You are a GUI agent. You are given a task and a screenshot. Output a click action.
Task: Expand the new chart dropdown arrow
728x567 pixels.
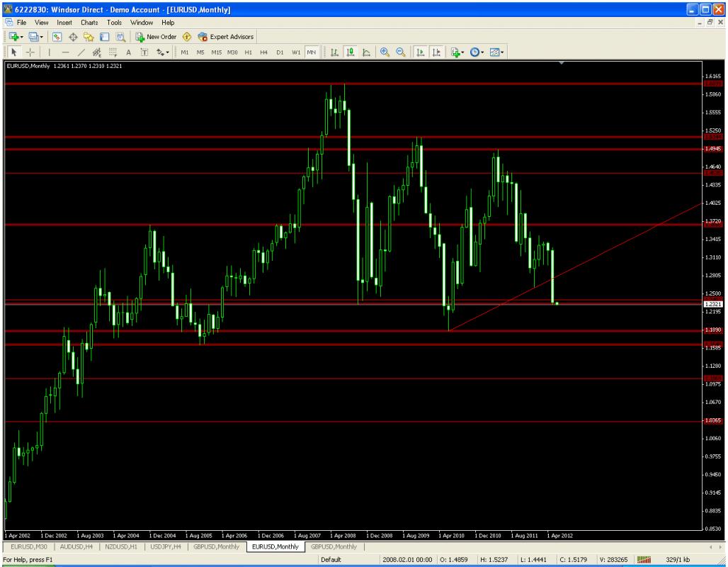(x=21, y=37)
